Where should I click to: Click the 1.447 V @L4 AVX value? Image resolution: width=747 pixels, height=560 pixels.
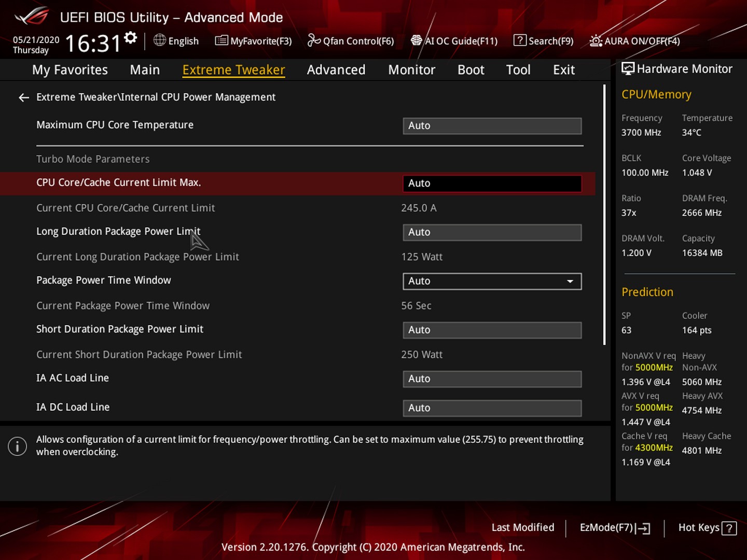[x=646, y=422]
